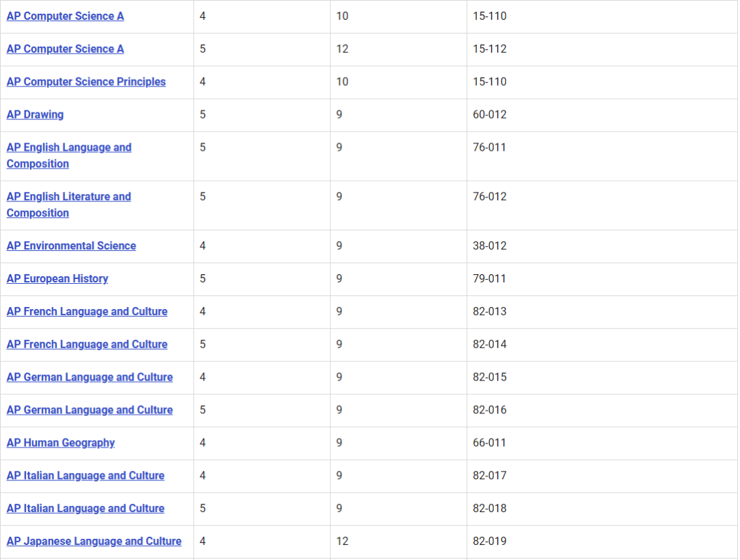Click the 66-011 course code cell
This screenshot has height=560, width=740.
[489, 443]
